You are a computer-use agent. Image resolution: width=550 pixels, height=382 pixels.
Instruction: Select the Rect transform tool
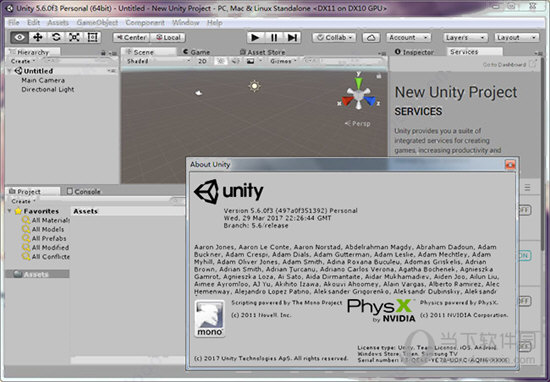pos(92,37)
